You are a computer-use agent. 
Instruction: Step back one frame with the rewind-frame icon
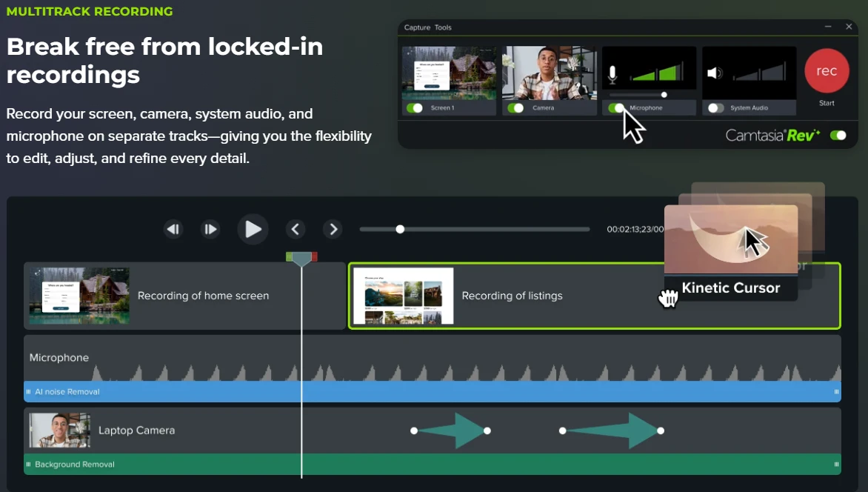tap(173, 229)
